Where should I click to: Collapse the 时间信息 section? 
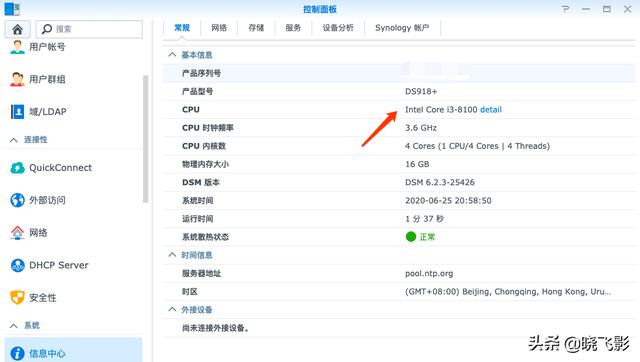172,255
